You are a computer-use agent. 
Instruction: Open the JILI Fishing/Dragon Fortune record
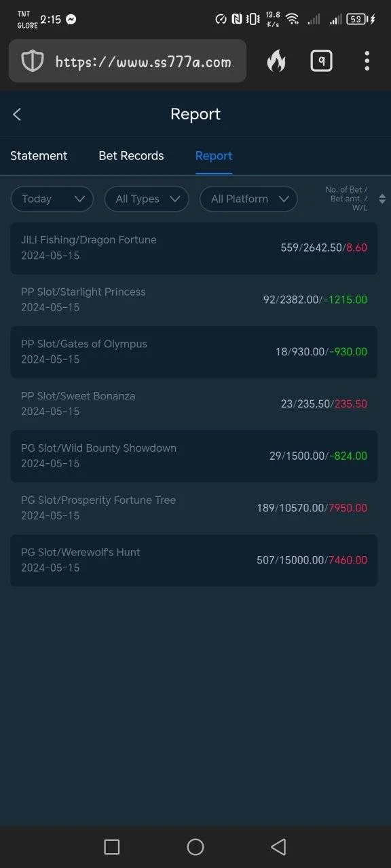[194, 248]
